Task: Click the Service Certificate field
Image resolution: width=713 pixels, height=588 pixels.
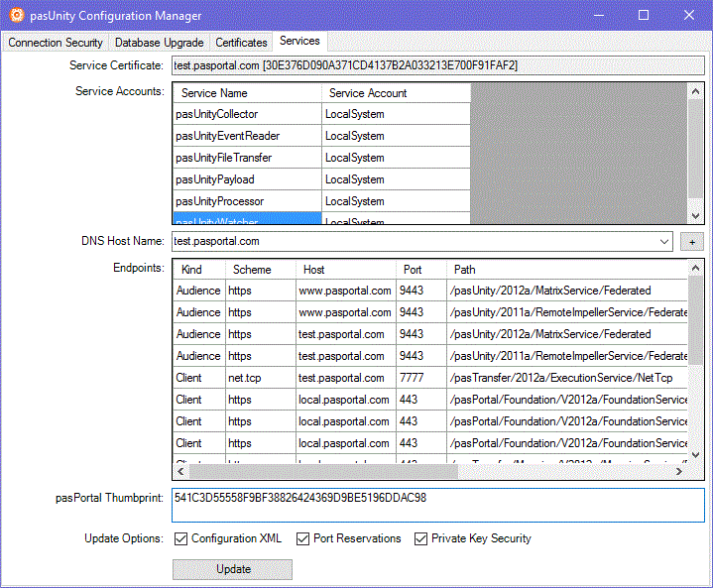Action: (x=438, y=65)
